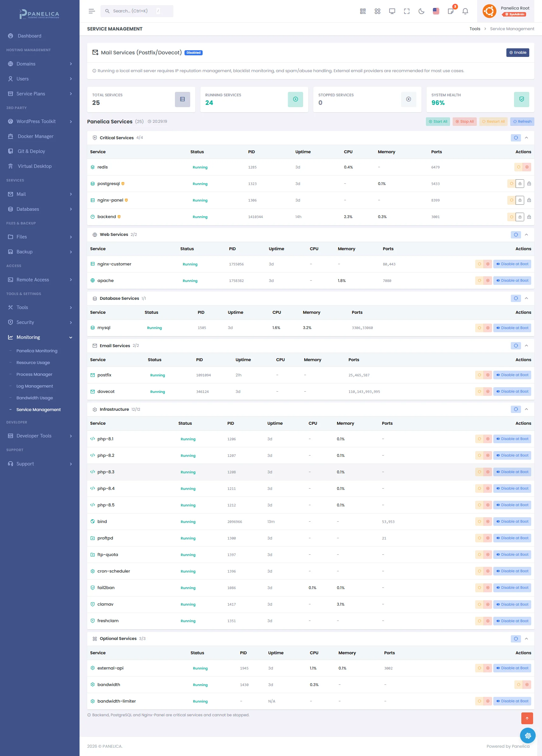Click the scroll-to-top arrow button

(x=527, y=718)
